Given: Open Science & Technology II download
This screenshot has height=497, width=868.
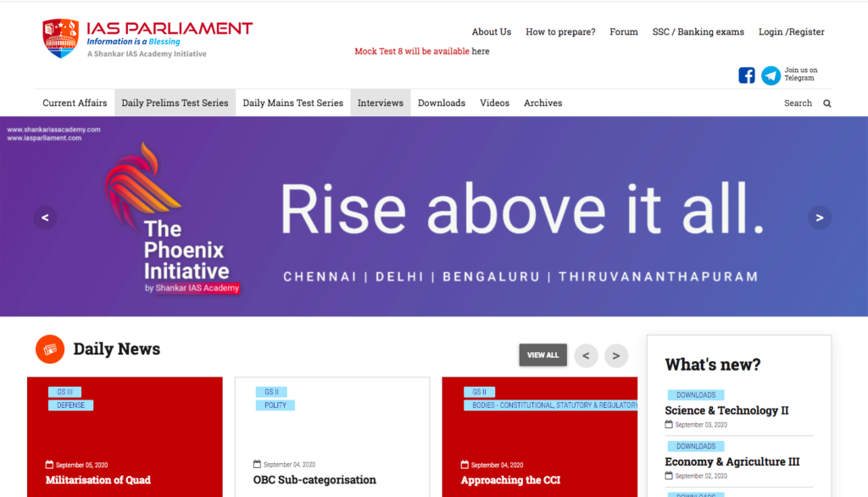Looking at the screenshot, I should [x=726, y=410].
